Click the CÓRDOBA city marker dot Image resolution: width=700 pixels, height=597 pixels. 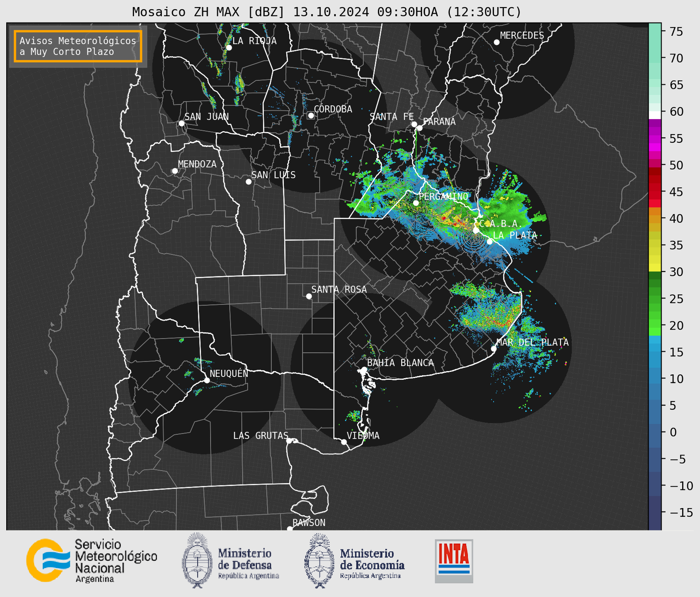coord(311,115)
